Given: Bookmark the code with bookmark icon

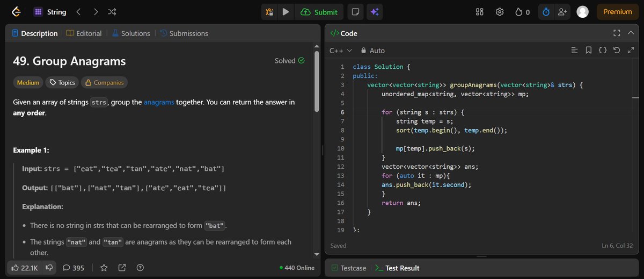Looking at the screenshot, I should pyautogui.click(x=588, y=51).
